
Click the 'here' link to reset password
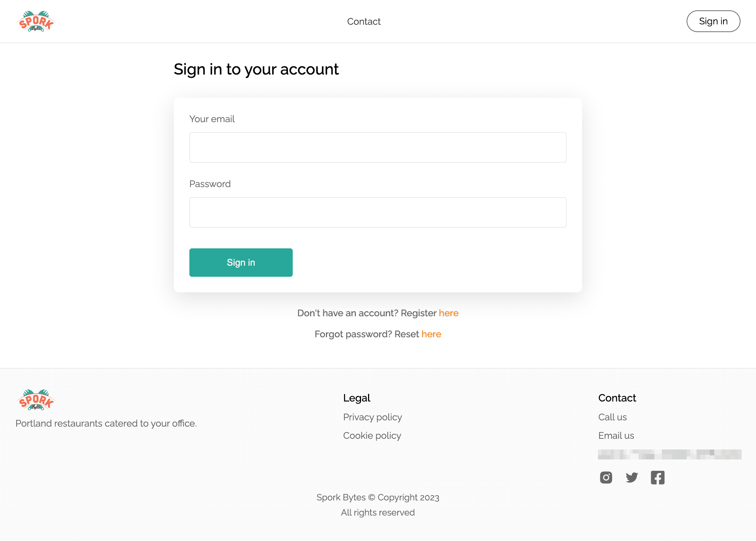pos(431,334)
